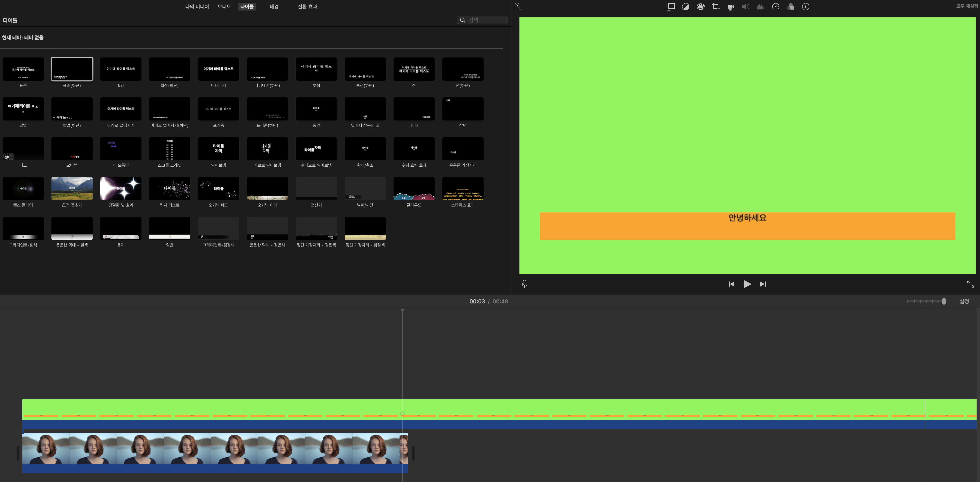Expand viewer to full screen

tap(971, 284)
